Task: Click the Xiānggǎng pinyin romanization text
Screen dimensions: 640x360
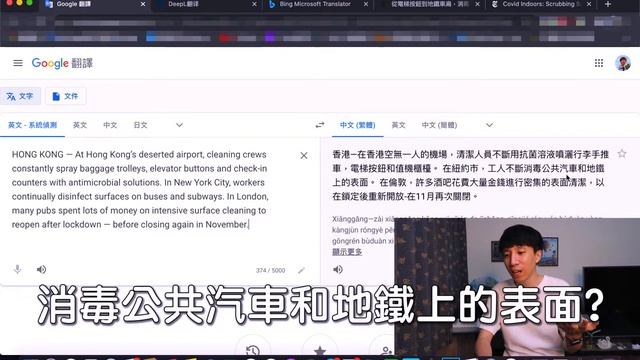Action: click(x=363, y=230)
